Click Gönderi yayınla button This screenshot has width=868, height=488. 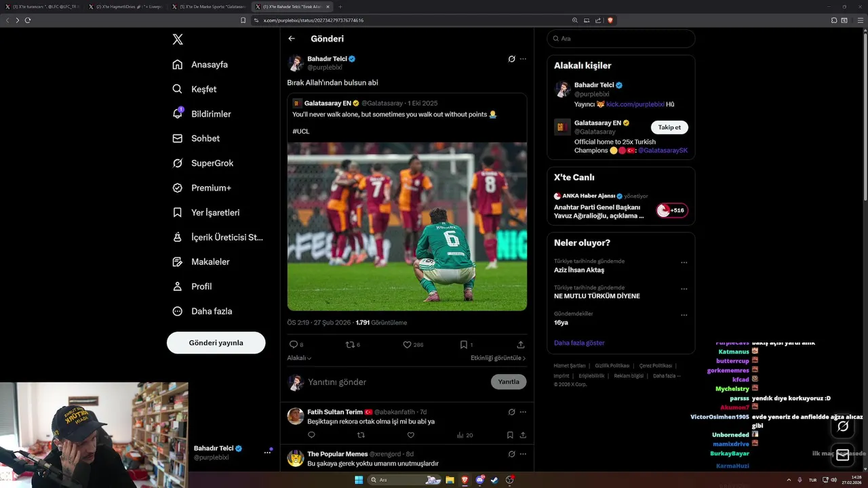216,343
